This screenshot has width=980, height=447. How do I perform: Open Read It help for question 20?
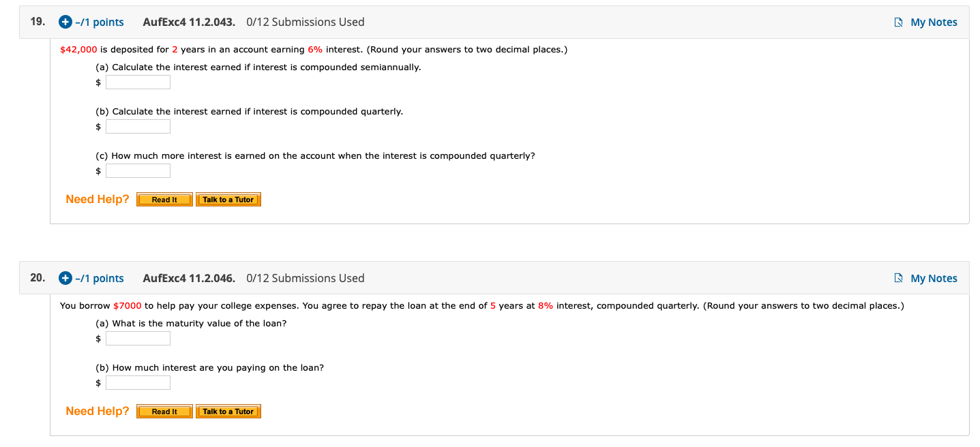[x=164, y=411]
